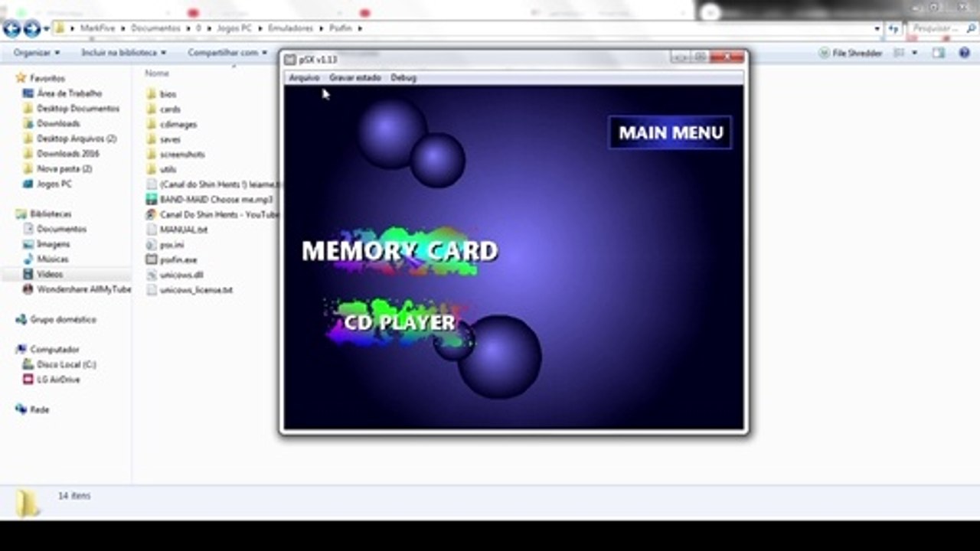Open Explorer help via question mark
Viewport: 980px width, 551px height.
pos(964,54)
